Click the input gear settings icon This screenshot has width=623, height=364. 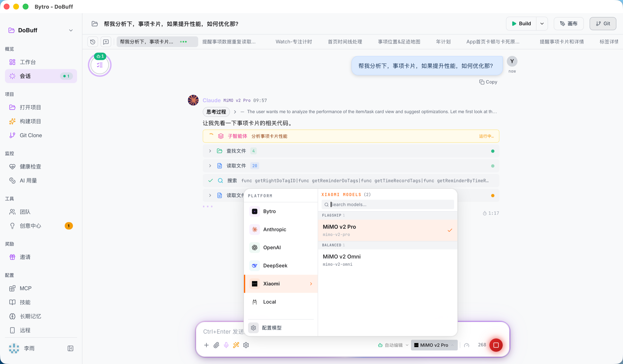[246, 345]
